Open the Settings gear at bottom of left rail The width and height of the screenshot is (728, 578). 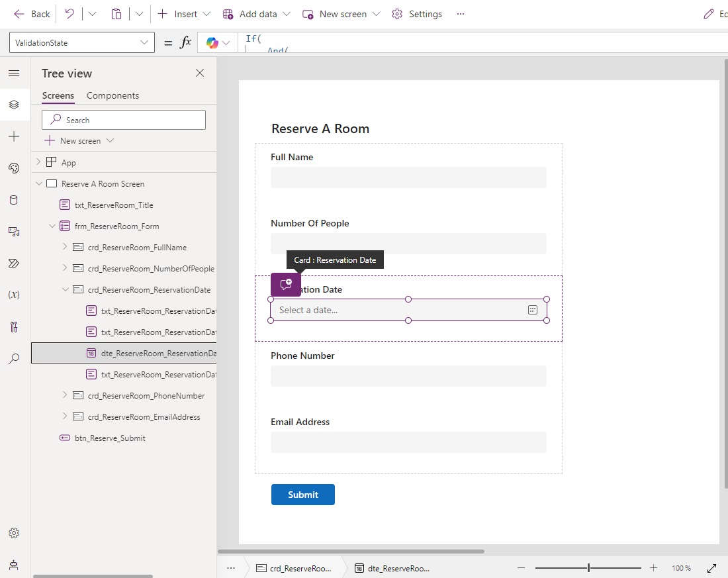[x=15, y=532]
